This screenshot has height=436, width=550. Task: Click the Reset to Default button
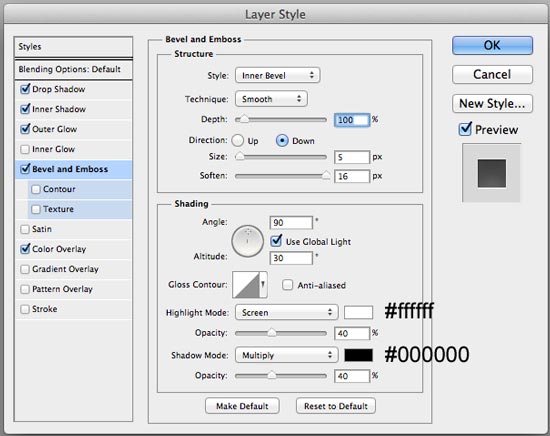click(336, 406)
